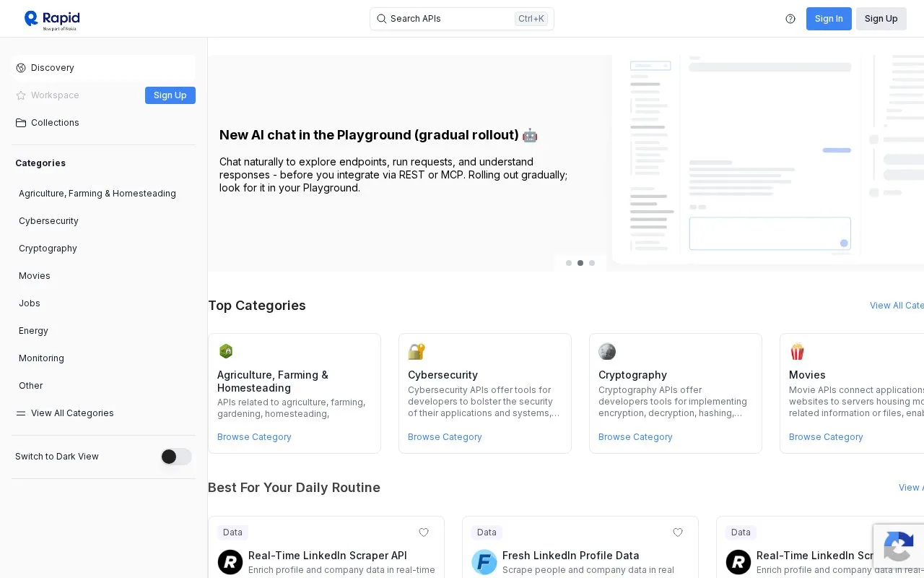Favorite the Real-Time LinkedIn Scraper API heart
Image resolution: width=924 pixels, height=578 pixels.
pyautogui.click(x=424, y=532)
